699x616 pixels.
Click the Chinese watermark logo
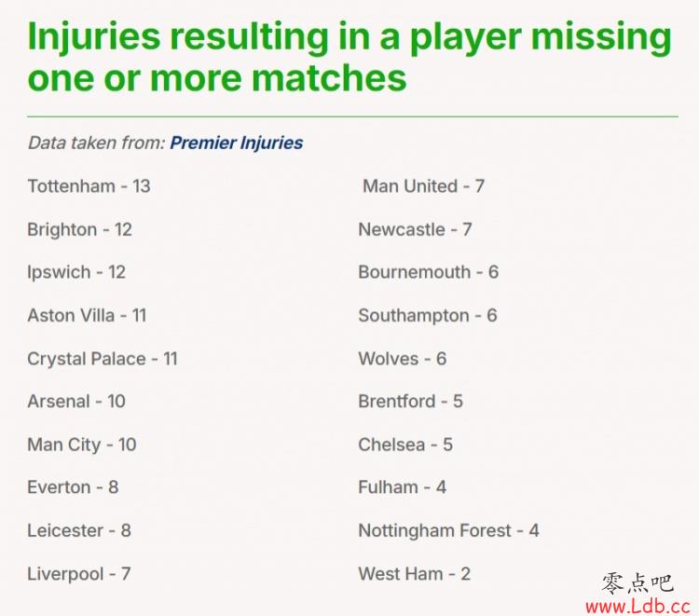[x=637, y=583]
